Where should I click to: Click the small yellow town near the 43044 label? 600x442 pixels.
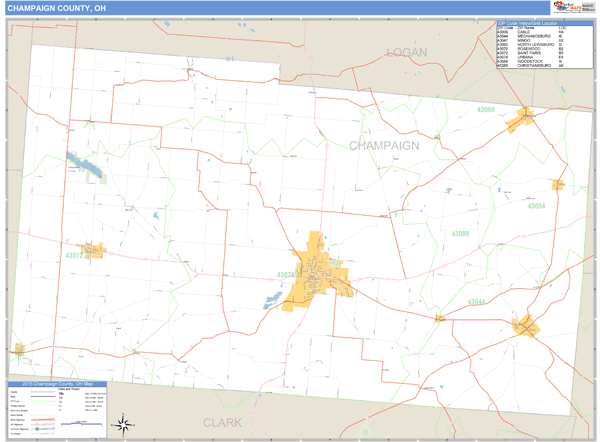(439, 319)
